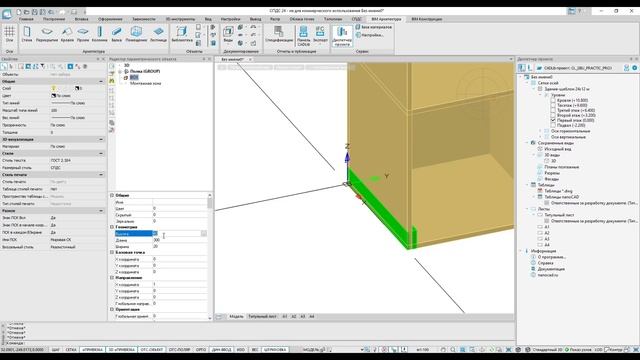This screenshot has height=360, width=640.
Task: Uncheck the Первый этаж (0.000) level checkbox
Action: [553, 120]
